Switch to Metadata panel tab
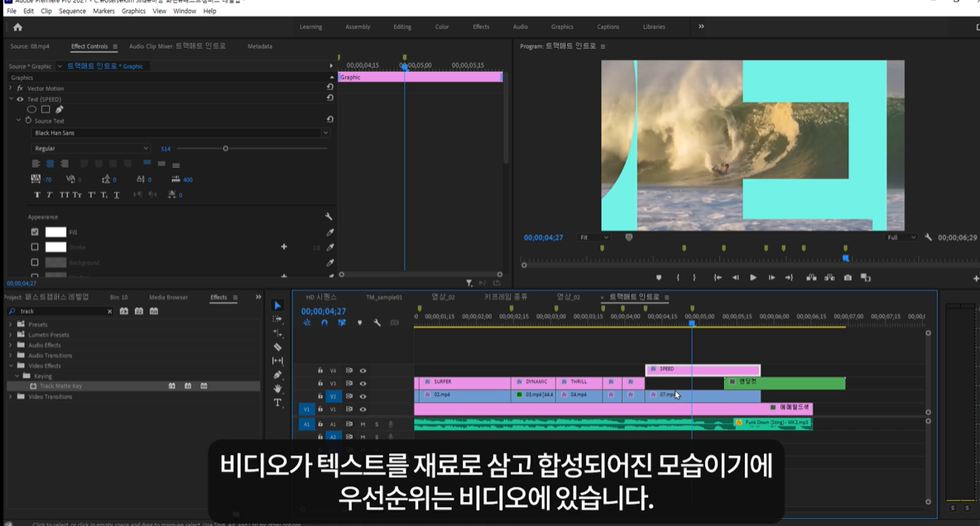980x526 pixels. click(259, 46)
